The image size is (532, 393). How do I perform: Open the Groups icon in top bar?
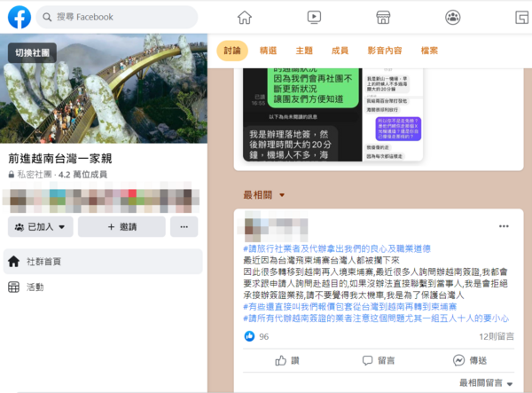pos(453,17)
